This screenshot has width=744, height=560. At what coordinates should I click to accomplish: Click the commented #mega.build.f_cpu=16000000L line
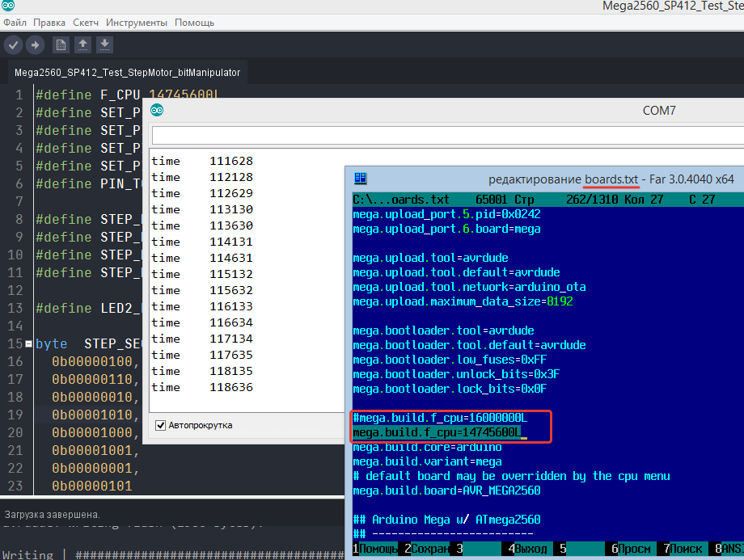click(x=440, y=418)
